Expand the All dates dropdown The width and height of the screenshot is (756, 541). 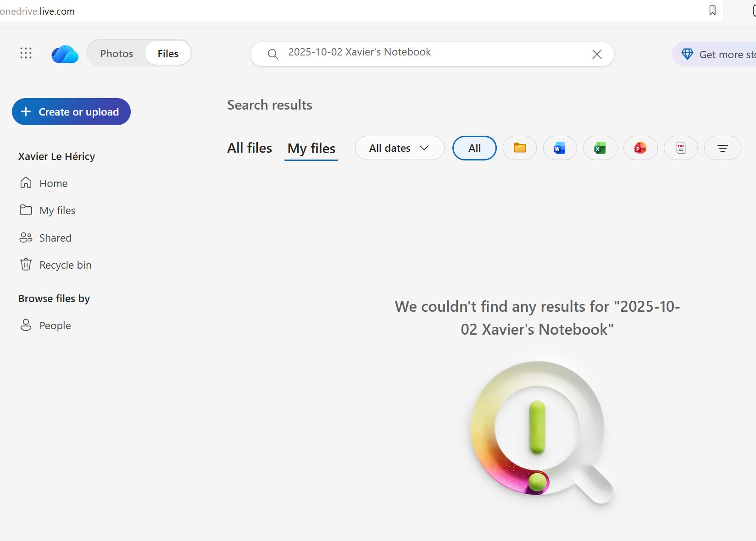coord(400,148)
